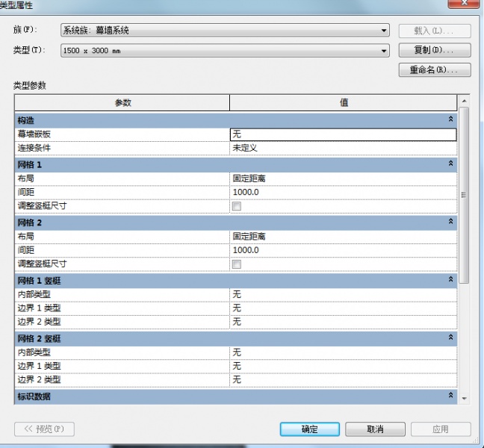The width and height of the screenshot is (484, 448).
Task: Click the vertical scrollbar thumb
Action: coord(464,195)
